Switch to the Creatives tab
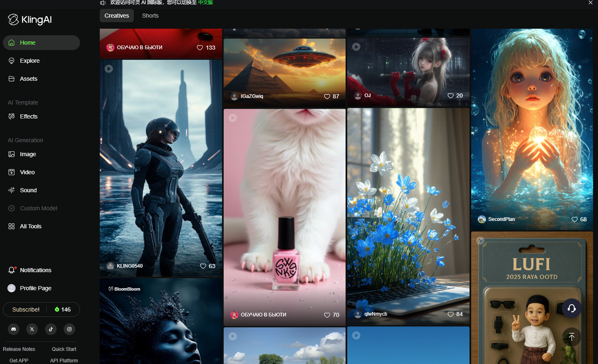 (x=117, y=16)
